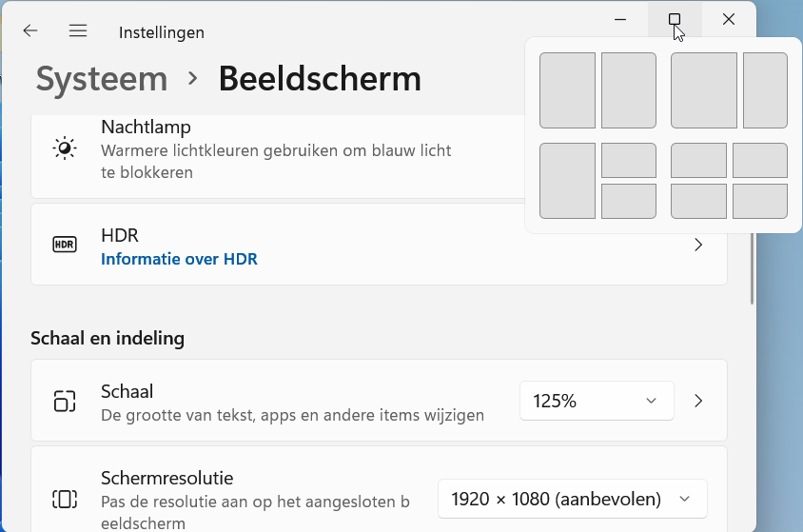
Task: Click the HDR badge icon
Action: 65,245
